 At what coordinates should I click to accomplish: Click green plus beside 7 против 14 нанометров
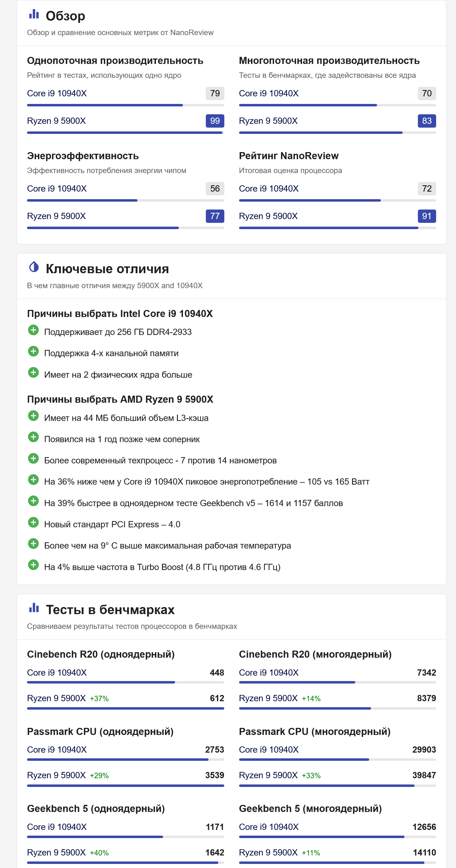pyautogui.click(x=33, y=458)
